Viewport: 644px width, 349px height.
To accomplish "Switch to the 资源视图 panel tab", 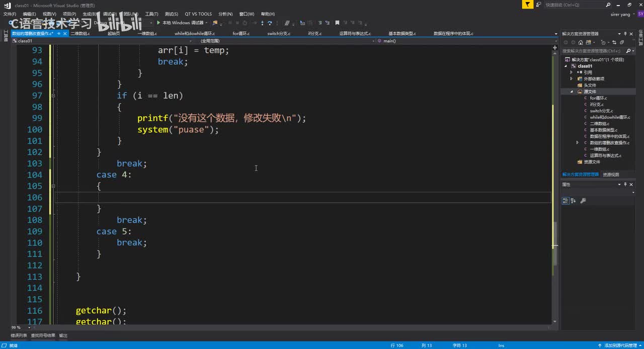I will click(611, 175).
